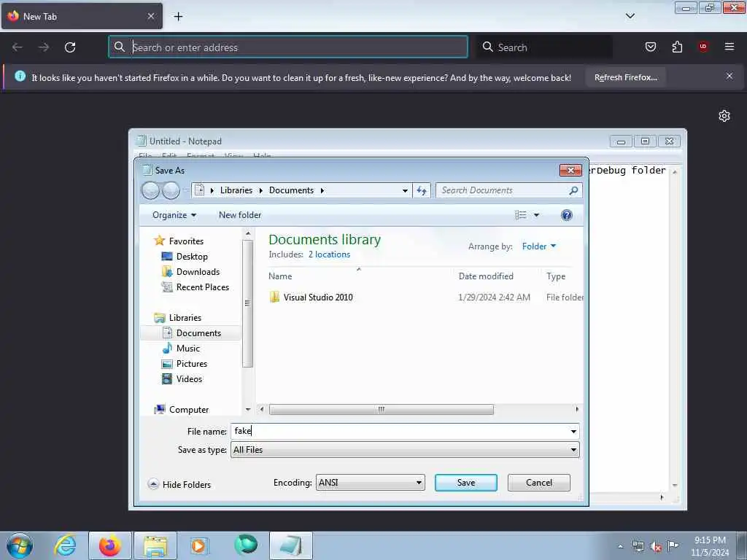Click the Save button
The height and width of the screenshot is (560, 747).
[x=466, y=483]
